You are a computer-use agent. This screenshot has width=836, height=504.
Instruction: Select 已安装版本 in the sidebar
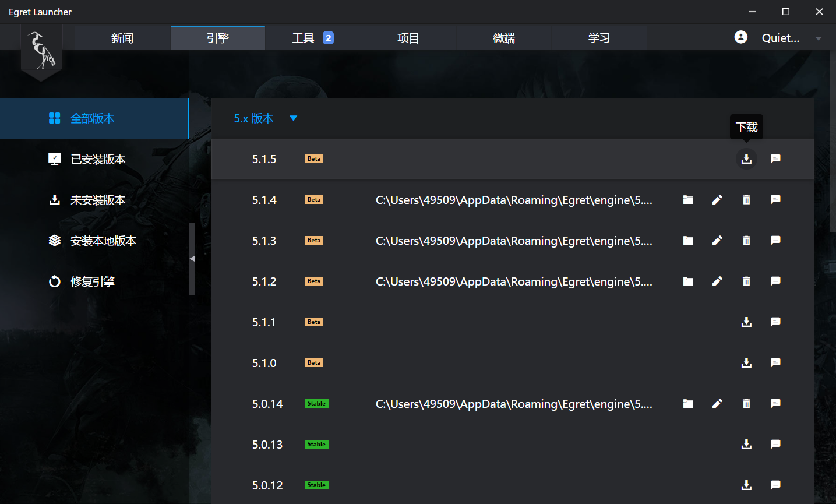pyautogui.click(x=97, y=159)
